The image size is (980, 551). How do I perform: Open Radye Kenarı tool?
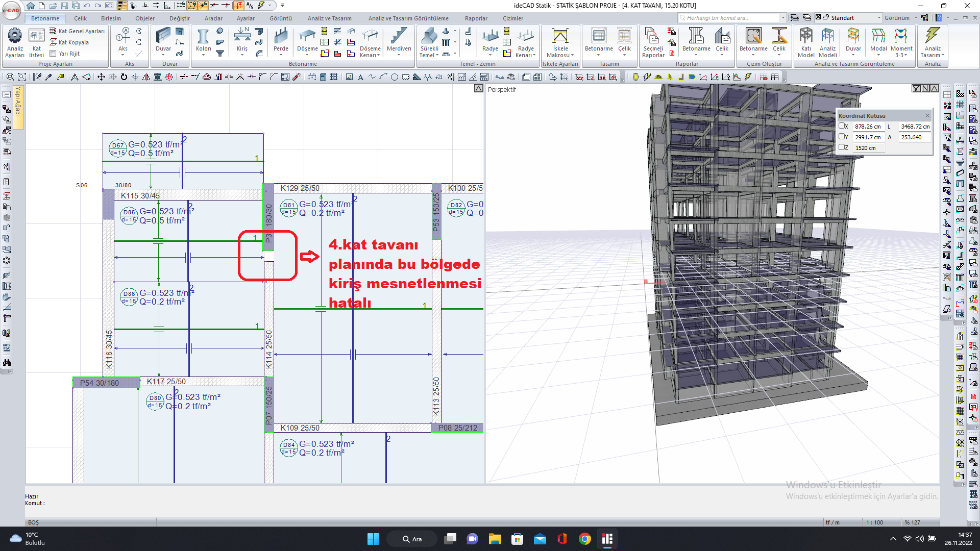[x=526, y=42]
